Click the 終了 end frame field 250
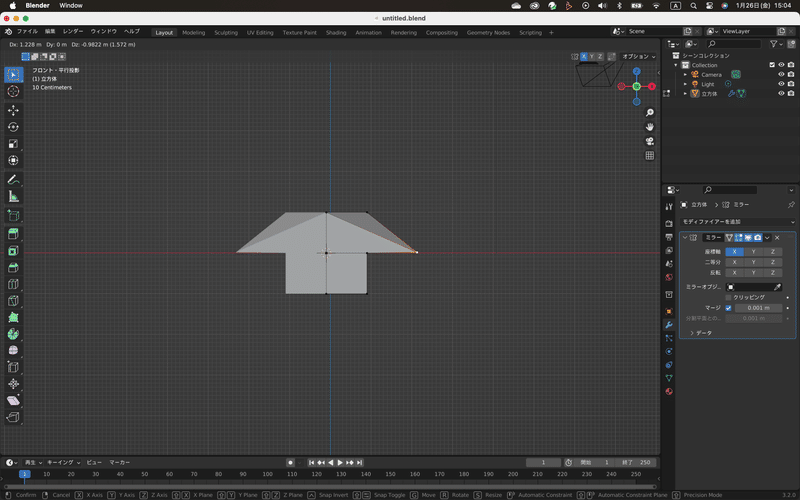This screenshot has width=800, height=500. point(636,463)
